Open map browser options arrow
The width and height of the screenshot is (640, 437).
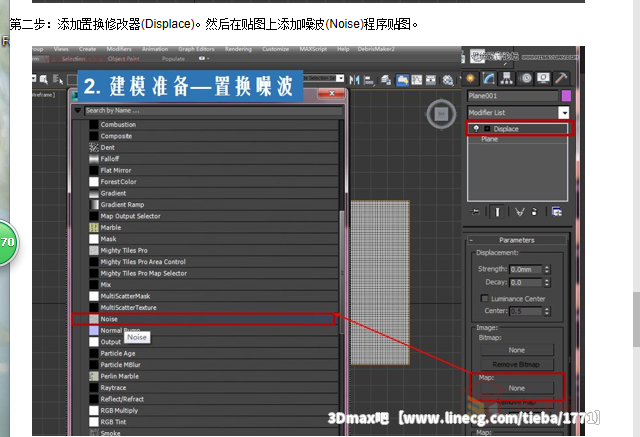[x=77, y=110]
